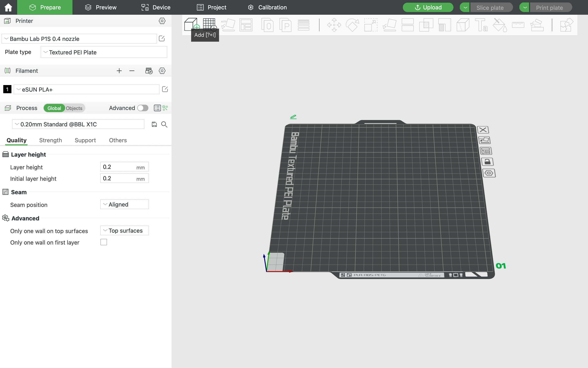Click the Add model cube icon
This screenshot has width=588, height=368.
click(x=192, y=24)
